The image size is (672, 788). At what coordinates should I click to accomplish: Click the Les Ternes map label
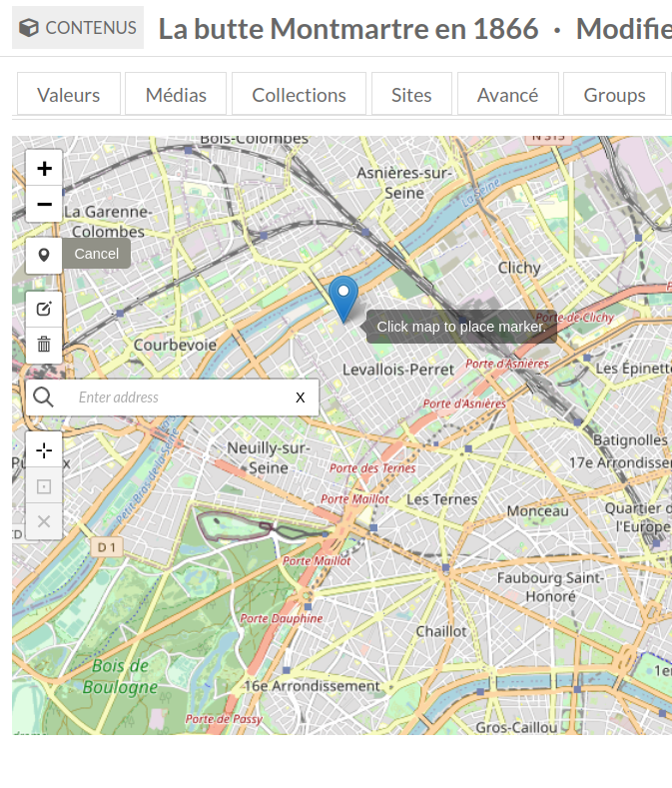[441, 499]
